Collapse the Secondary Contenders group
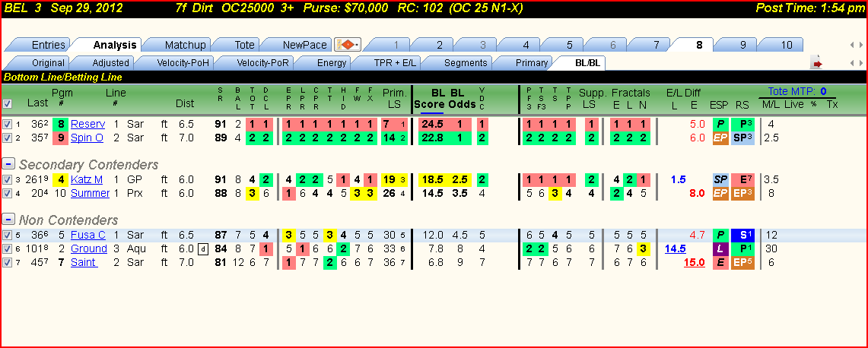The image size is (868, 348). pyautogui.click(x=8, y=164)
